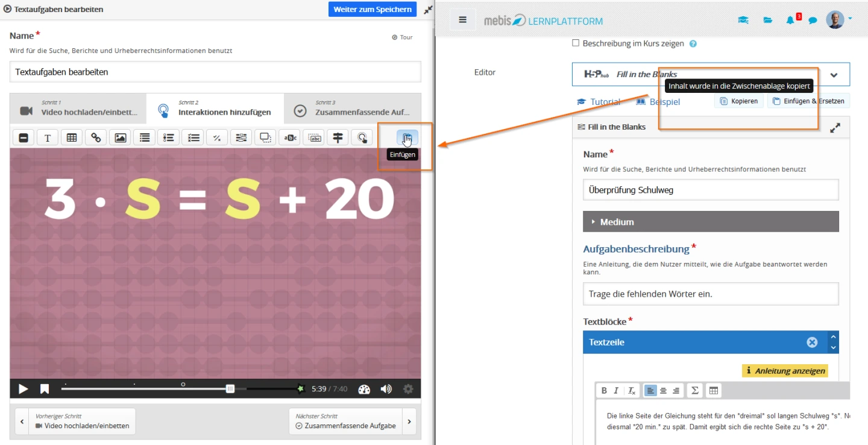This screenshot has height=445, width=868.
Task: Play the video
Action: tap(23, 389)
